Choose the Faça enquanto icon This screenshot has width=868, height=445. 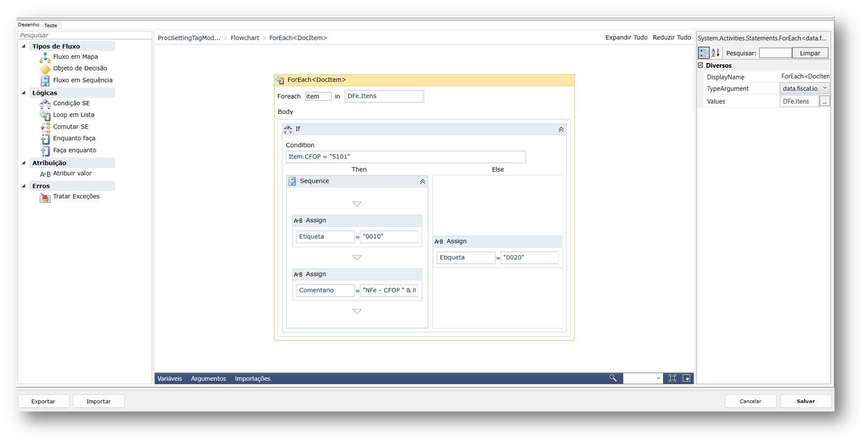tap(45, 151)
